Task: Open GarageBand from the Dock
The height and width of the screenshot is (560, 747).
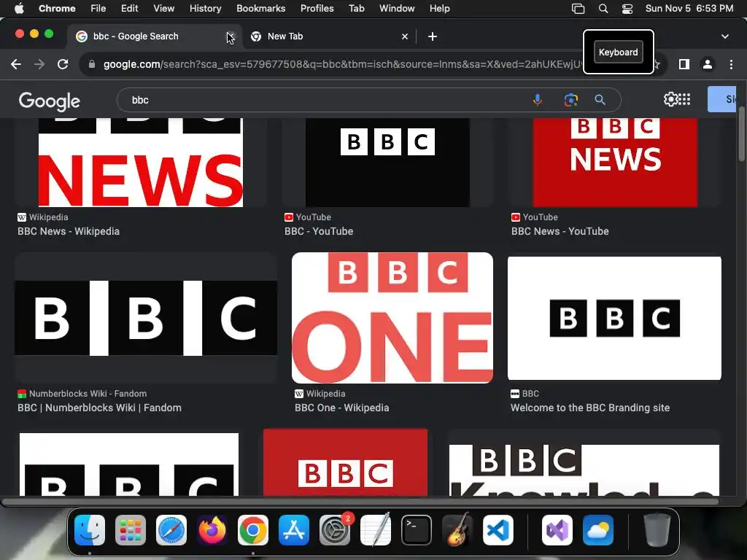Action: coord(457,530)
